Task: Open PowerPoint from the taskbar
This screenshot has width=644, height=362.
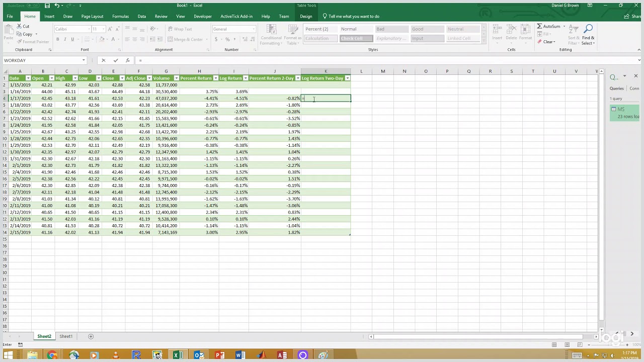Action: tap(219, 355)
